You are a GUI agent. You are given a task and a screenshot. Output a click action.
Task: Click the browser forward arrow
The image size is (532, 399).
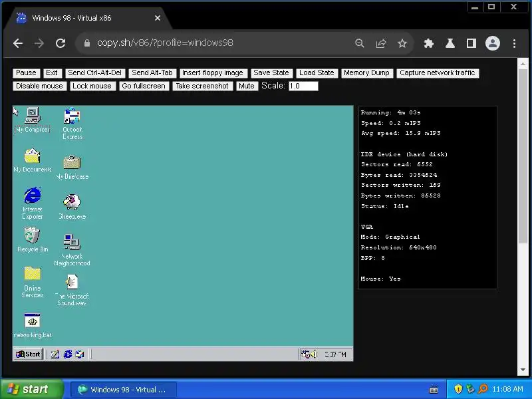coord(39,43)
